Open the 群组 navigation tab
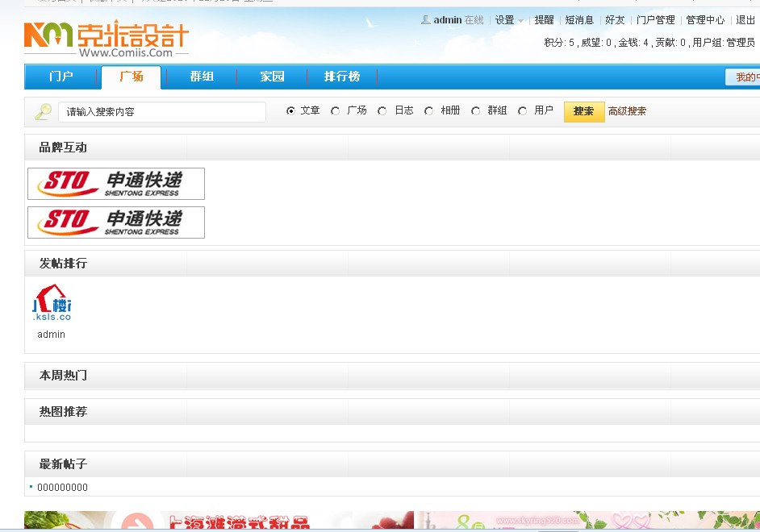The height and width of the screenshot is (532, 760). [x=202, y=77]
